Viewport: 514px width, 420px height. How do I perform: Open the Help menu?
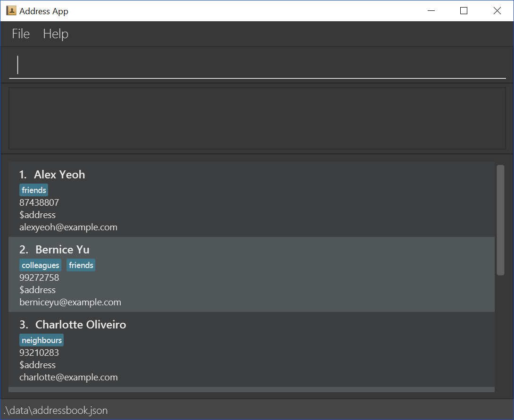pyautogui.click(x=56, y=34)
